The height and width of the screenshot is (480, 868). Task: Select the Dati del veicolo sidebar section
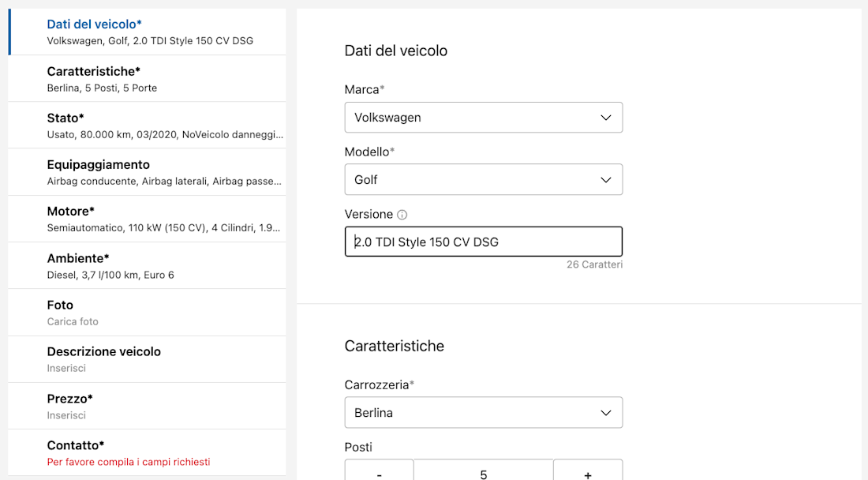coord(148,32)
